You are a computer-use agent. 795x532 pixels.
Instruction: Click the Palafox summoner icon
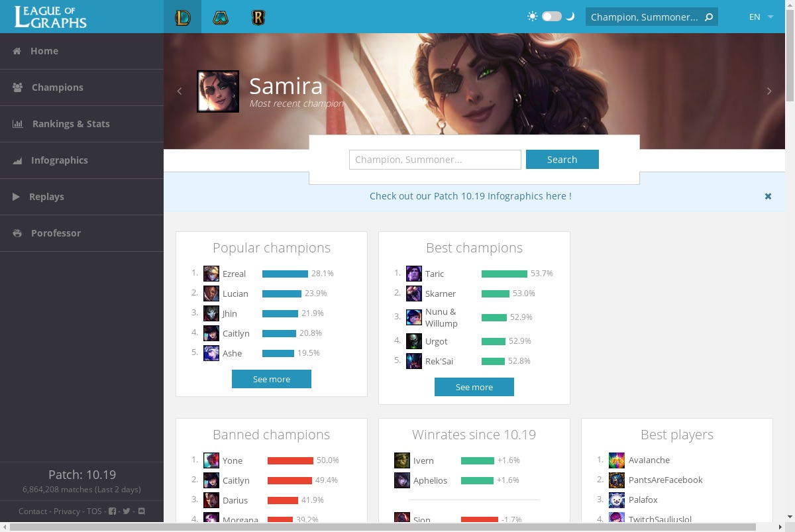point(617,500)
